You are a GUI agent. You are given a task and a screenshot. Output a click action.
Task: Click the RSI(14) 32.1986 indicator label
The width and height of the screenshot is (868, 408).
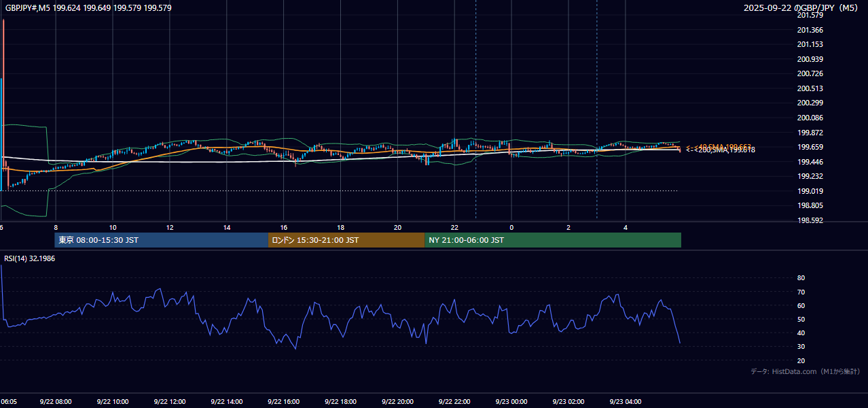tap(31, 259)
